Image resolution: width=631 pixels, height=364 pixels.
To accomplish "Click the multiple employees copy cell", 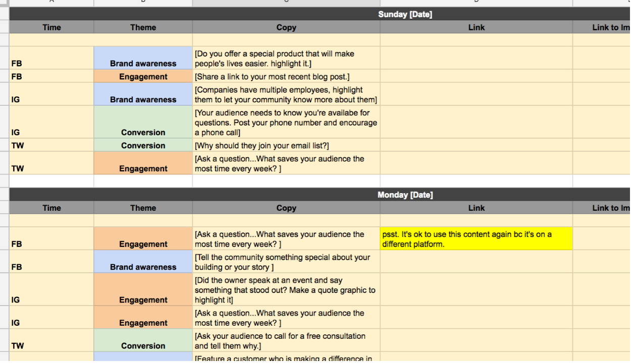I will pyautogui.click(x=286, y=95).
